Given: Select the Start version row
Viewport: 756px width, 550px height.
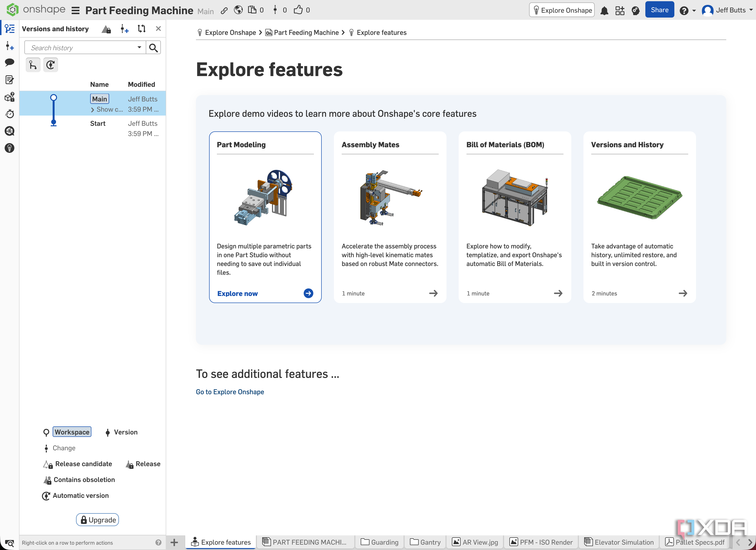Looking at the screenshot, I should coord(93,128).
